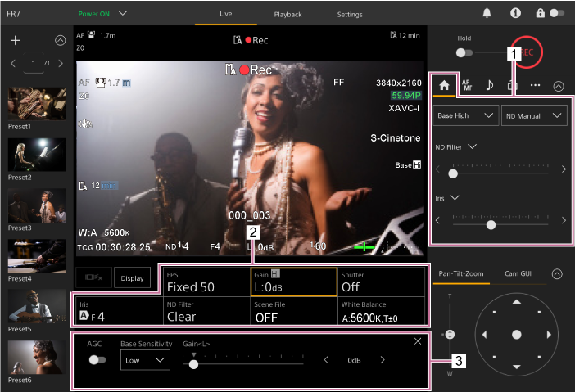Click the plus icon to add preset

tap(15, 40)
